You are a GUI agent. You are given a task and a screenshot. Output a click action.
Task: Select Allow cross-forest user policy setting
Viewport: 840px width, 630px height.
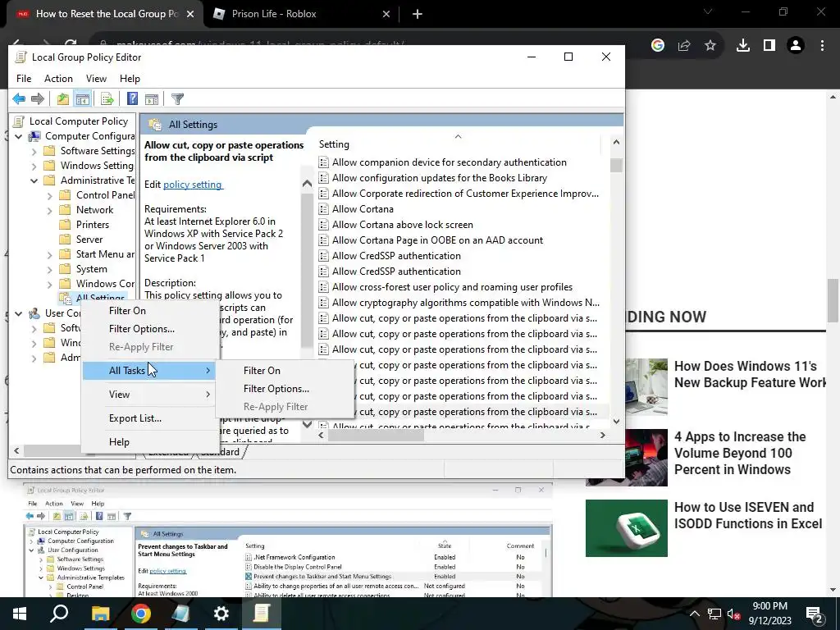tap(452, 287)
